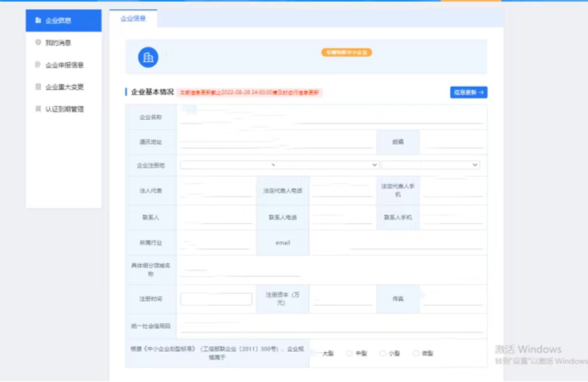
Task: Expand the middle 企业注册地 dropdown arrow
Action: (x=374, y=165)
